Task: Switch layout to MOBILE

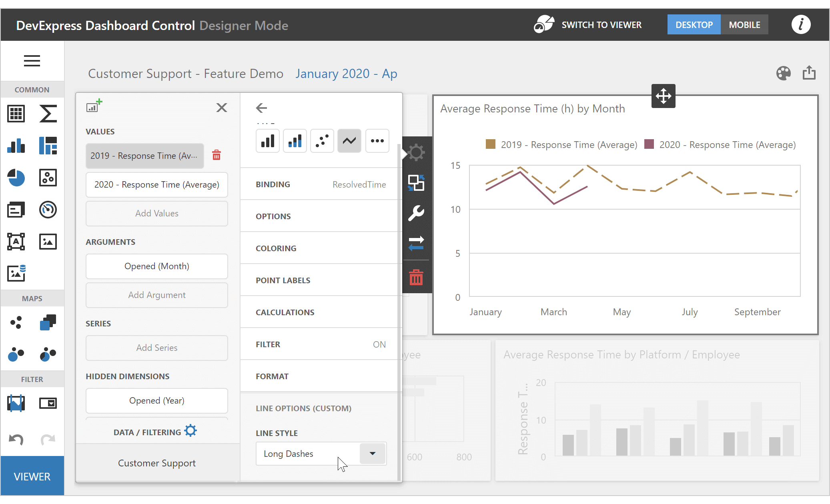Action: (744, 24)
